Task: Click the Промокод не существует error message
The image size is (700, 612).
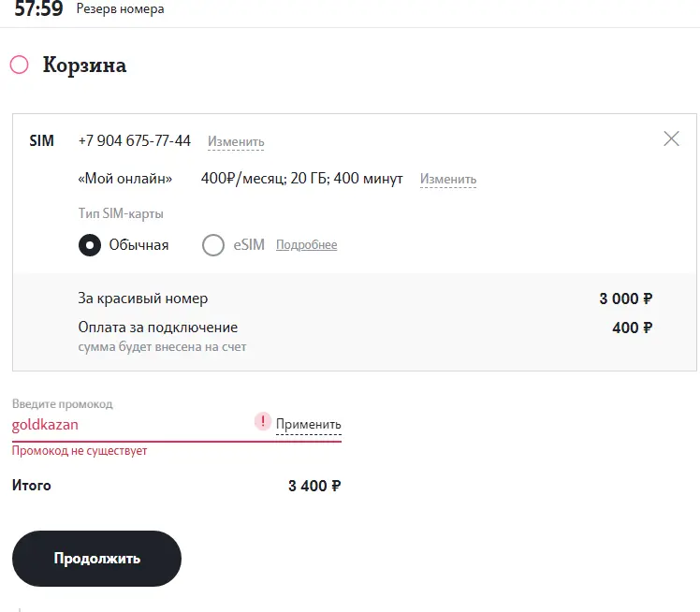Action: (80, 451)
